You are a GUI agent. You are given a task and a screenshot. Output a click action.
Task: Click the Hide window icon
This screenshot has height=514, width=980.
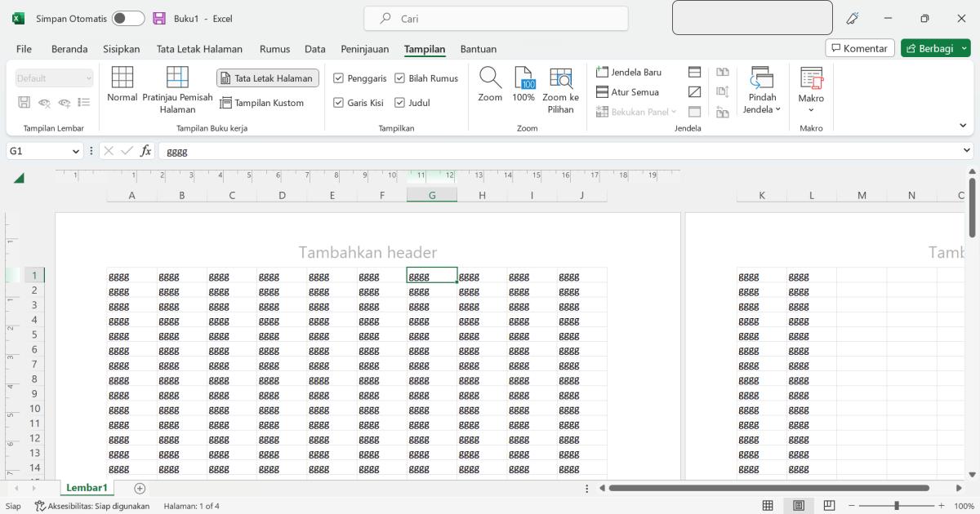coord(695,92)
